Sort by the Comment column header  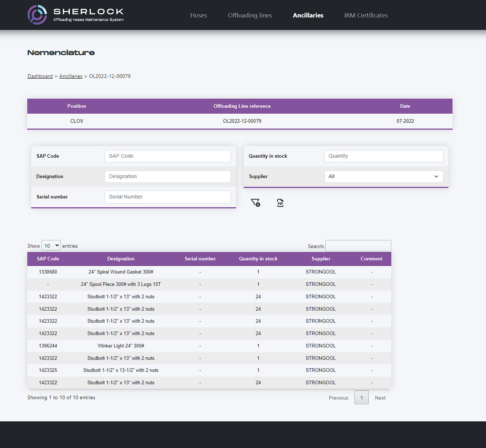(x=372, y=259)
